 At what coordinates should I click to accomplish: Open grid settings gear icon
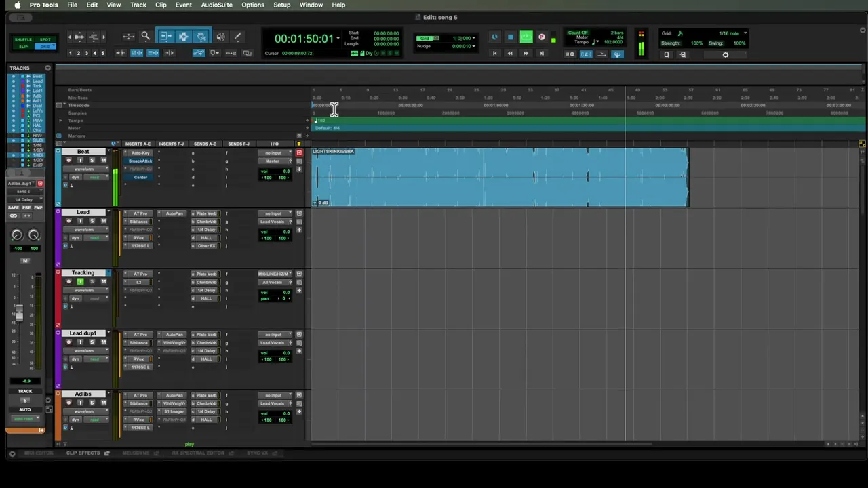[x=726, y=55]
